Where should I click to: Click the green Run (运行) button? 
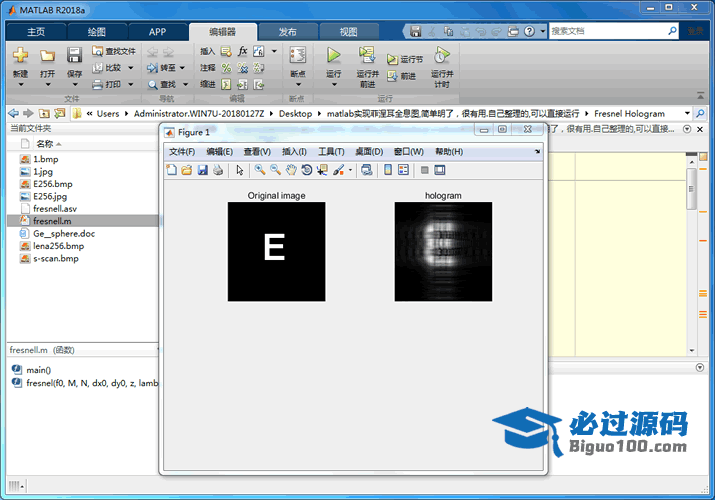(333, 56)
